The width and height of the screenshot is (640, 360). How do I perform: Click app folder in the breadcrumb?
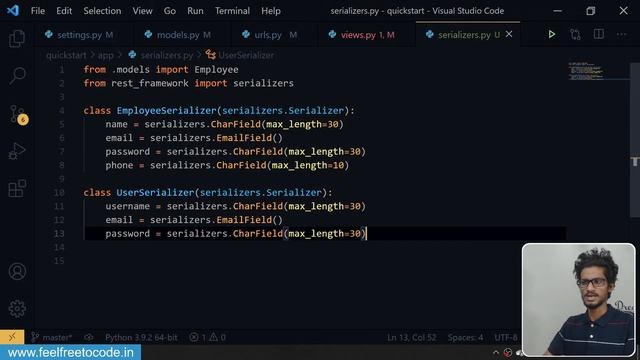pyautogui.click(x=105, y=55)
